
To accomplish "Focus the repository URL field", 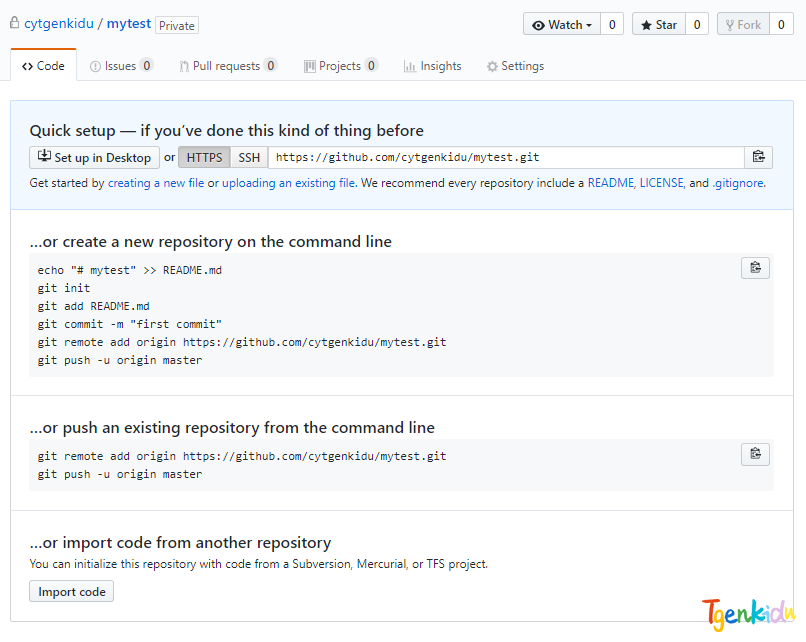I will pos(506,157).
